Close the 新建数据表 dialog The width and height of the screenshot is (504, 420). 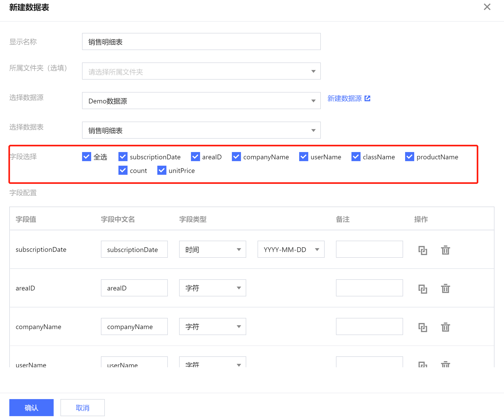pos(487,7)
